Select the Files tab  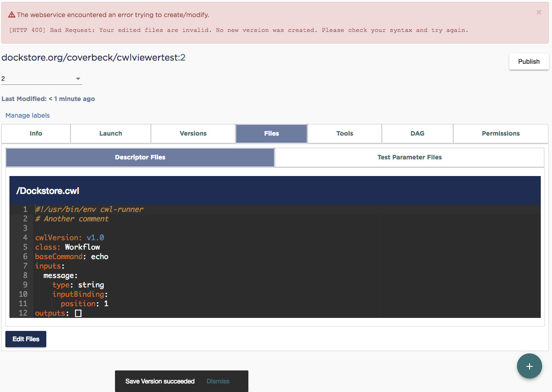coord(271,133)
